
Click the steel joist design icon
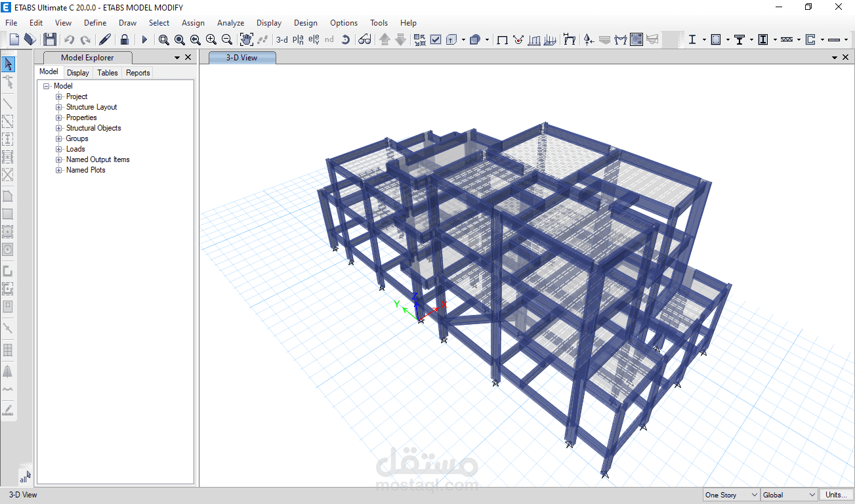pos(787,39)
